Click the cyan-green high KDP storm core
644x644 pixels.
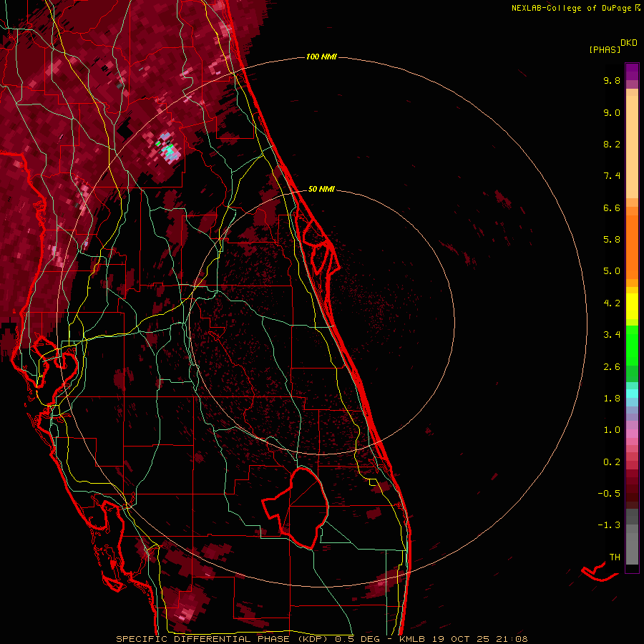167,150
